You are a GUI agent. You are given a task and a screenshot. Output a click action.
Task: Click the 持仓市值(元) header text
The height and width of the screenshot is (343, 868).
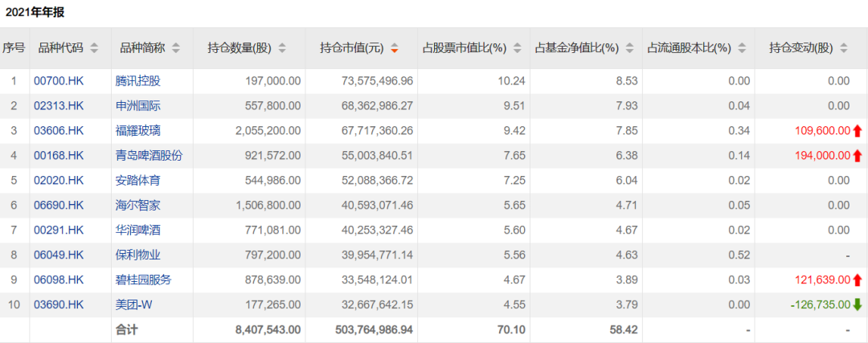[352, 48]
